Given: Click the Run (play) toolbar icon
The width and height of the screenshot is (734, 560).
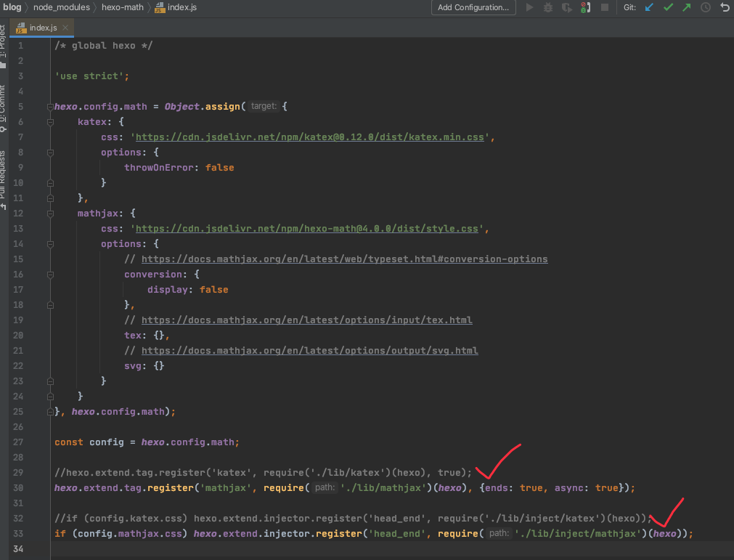Looking at the screenshot, I should coord(529,7).
